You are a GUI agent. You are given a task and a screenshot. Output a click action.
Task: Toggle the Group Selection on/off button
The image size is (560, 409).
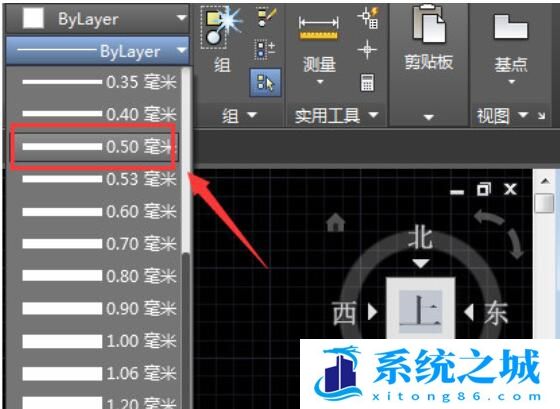265,83
